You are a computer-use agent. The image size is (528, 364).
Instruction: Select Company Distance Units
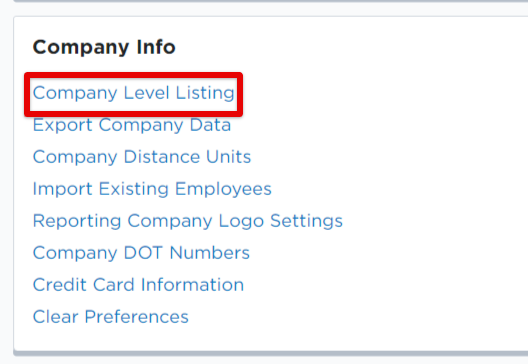142,157
